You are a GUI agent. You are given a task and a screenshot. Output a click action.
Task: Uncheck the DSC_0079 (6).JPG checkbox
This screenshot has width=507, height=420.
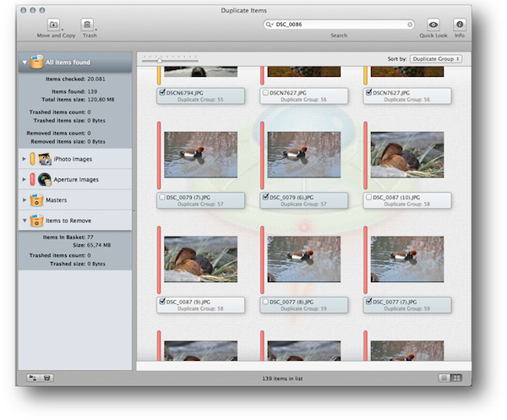point(265,196)
